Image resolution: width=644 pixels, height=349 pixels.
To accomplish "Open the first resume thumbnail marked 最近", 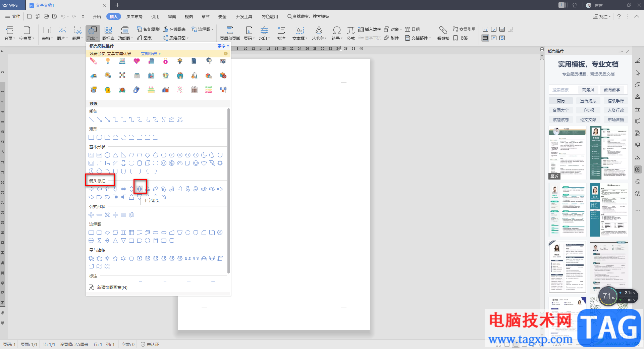I will (568, 153).
